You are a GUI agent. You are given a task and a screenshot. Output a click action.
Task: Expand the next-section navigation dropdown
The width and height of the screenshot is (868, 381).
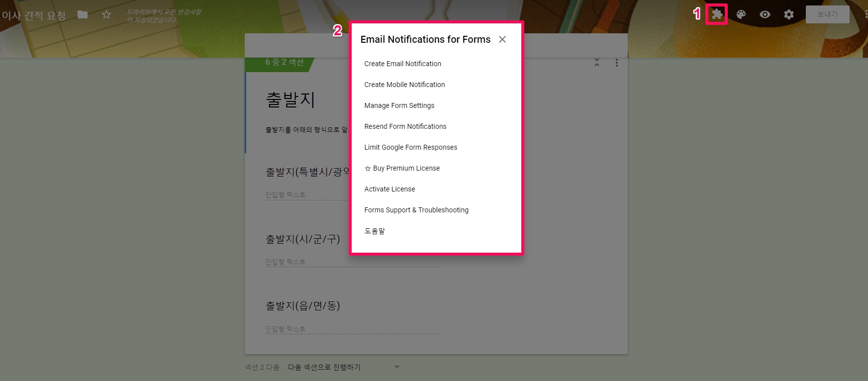pyautogui.click(x=396, y=367)
